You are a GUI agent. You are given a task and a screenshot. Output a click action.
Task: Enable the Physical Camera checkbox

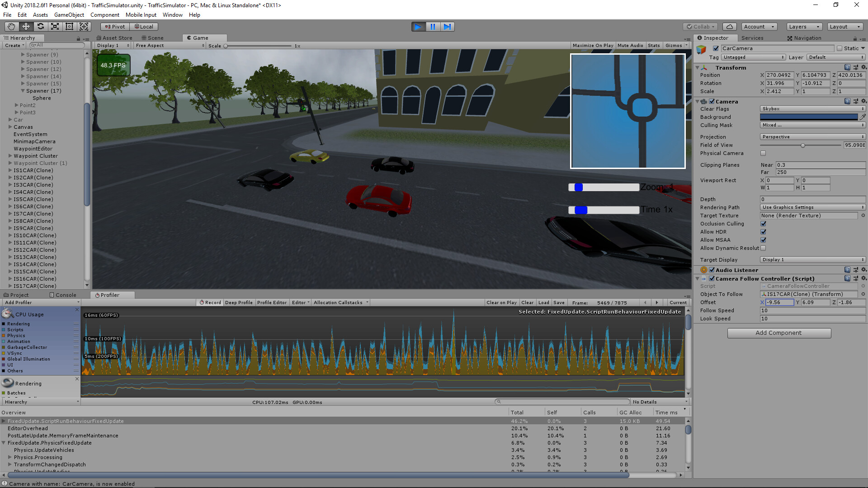763,153
